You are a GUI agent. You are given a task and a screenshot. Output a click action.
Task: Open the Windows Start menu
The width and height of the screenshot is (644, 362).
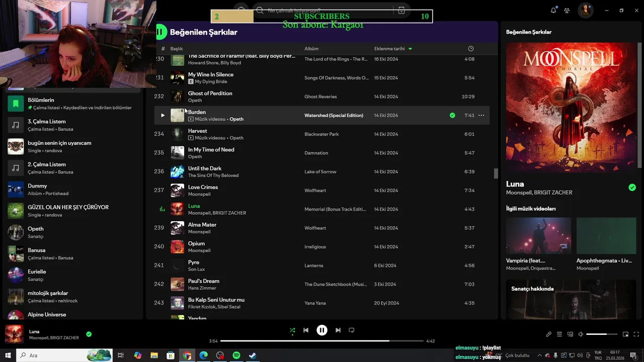coord(8,355)
